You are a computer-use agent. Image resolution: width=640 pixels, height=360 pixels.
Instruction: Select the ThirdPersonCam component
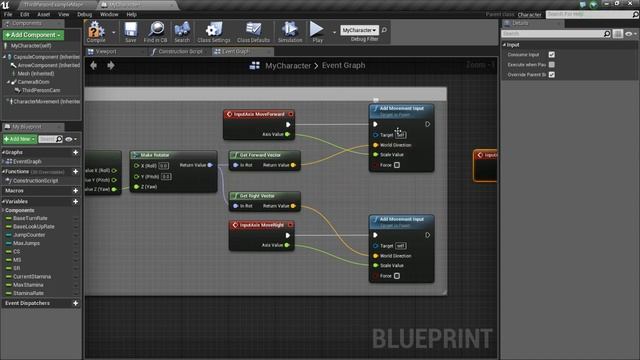[x=41, y=90]
